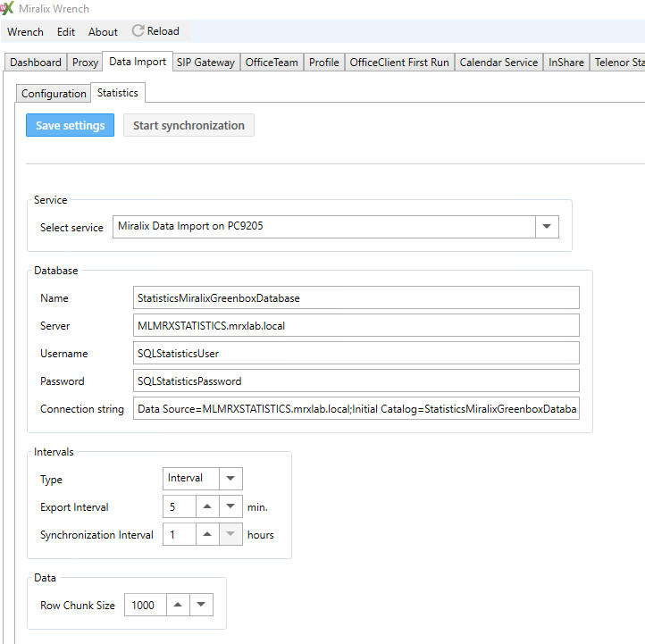Click the Export Interval value field
This screenshot has width=645, height=644.
(x=180, y=506)
